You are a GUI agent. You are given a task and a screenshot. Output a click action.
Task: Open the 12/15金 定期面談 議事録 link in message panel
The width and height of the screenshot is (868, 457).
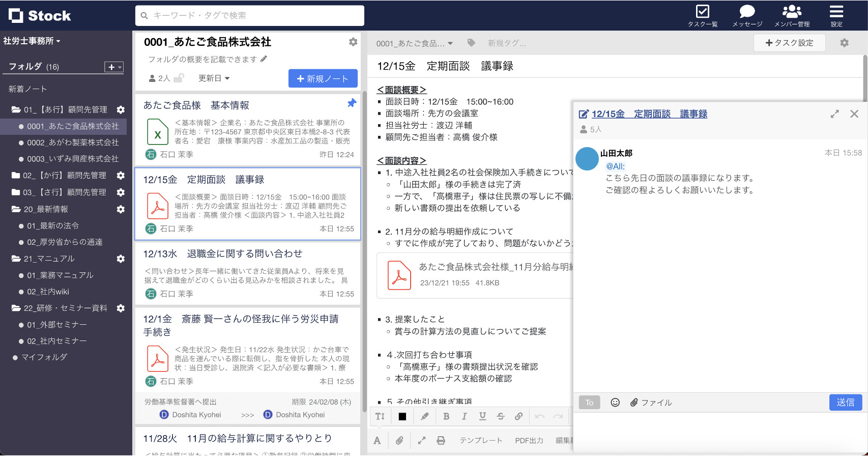coord(649,114)
